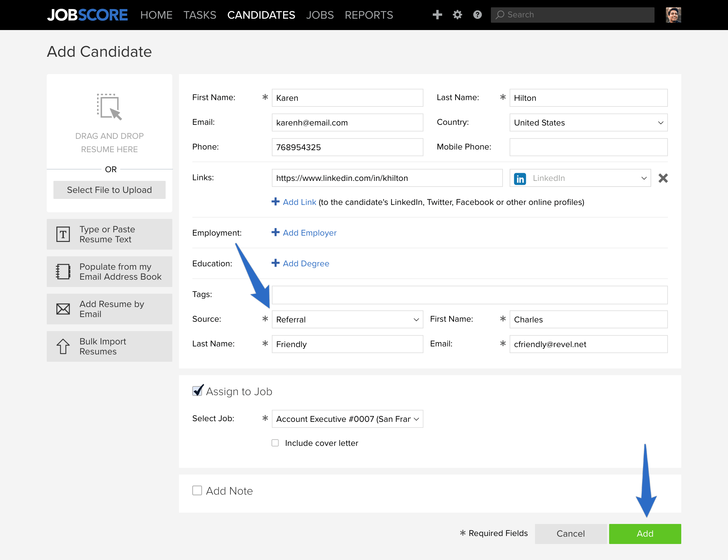Click the LinkedIn logo icon in link type
This screenshot has width=728, height=560.
click(520, 179)
